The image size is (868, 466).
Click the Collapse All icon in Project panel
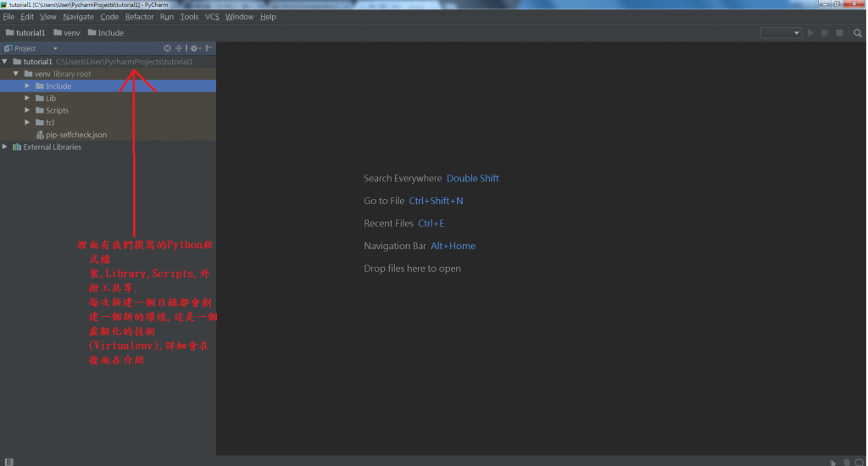pyautogui.click(x=179, y=48)
